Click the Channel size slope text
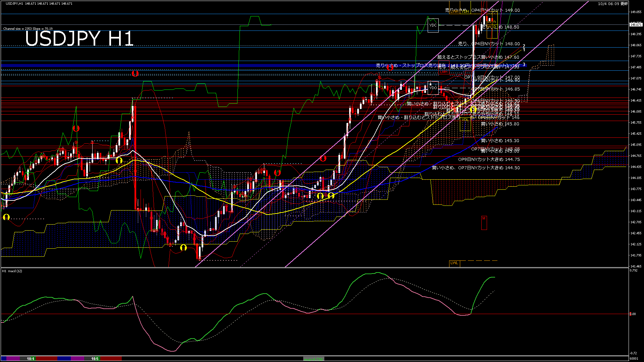The image size is (644, 362). click(28, 29)
